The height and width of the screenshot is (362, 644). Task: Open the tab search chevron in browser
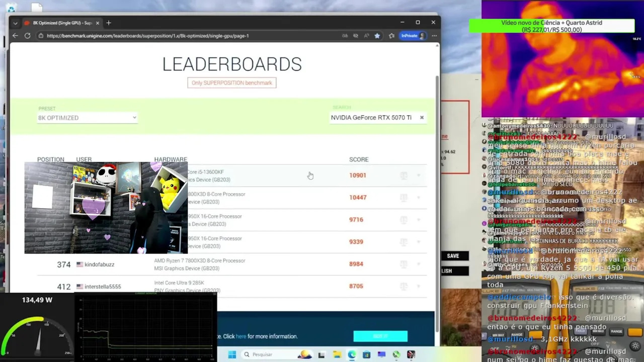[15, 23]
